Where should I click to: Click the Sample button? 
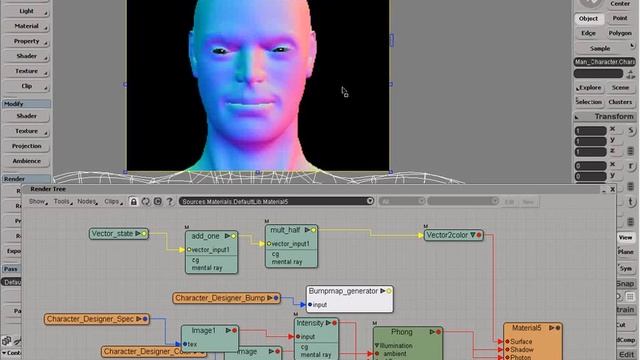pyautogui.click(x=600, y=48)
